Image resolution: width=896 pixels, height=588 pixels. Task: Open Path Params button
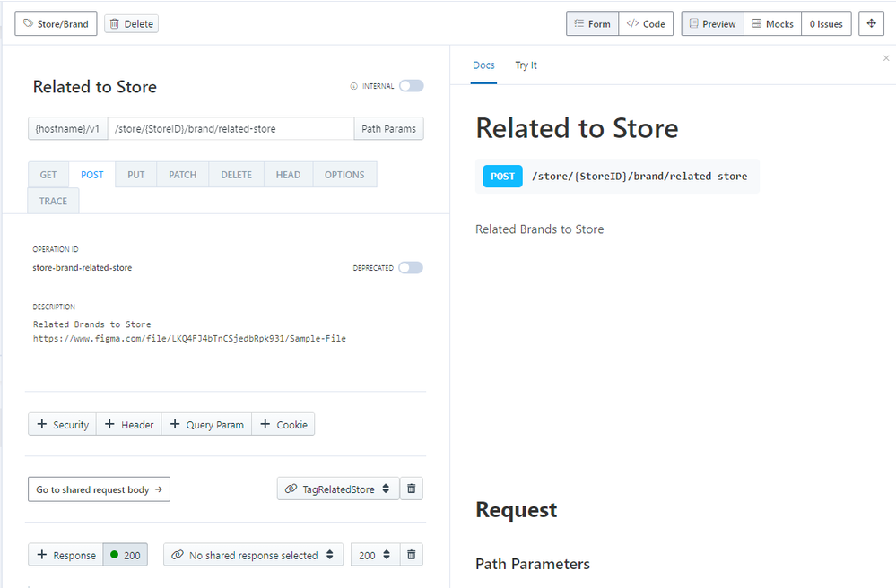coord(388,129)
